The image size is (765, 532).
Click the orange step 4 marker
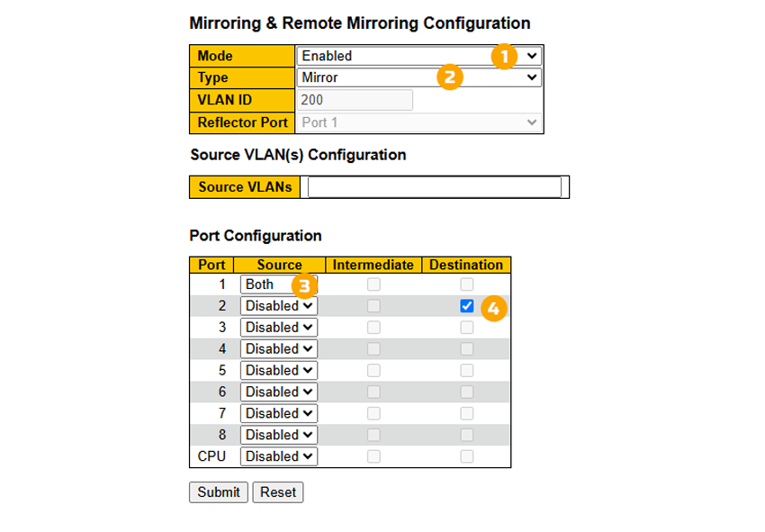(491, 308)
